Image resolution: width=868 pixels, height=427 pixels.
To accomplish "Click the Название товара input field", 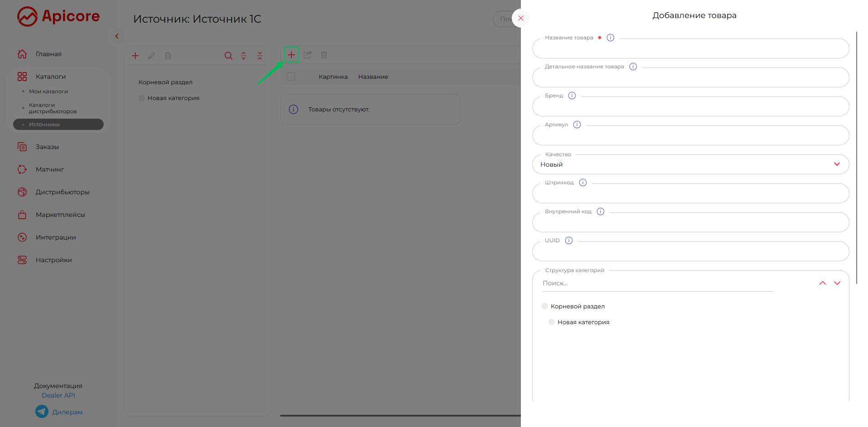I will [x=690, y=49].
